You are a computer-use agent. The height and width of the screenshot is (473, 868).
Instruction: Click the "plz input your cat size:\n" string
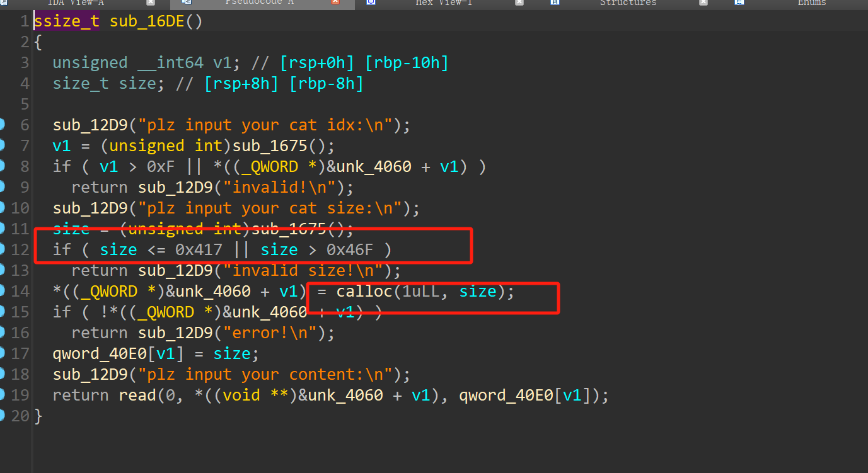270,208
